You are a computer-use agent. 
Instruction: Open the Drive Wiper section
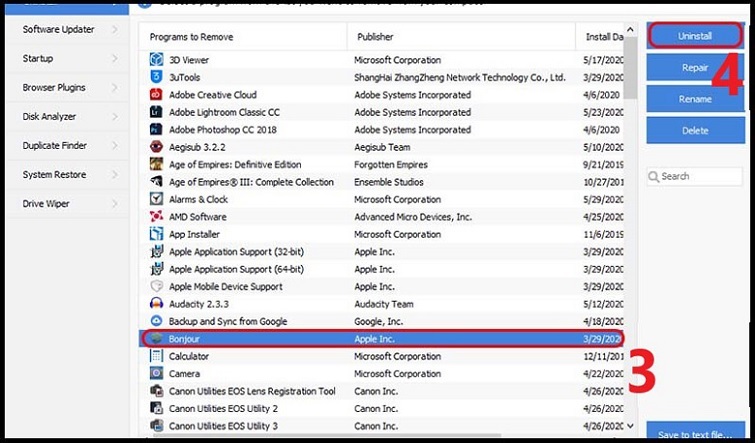[x=64, y=204]
